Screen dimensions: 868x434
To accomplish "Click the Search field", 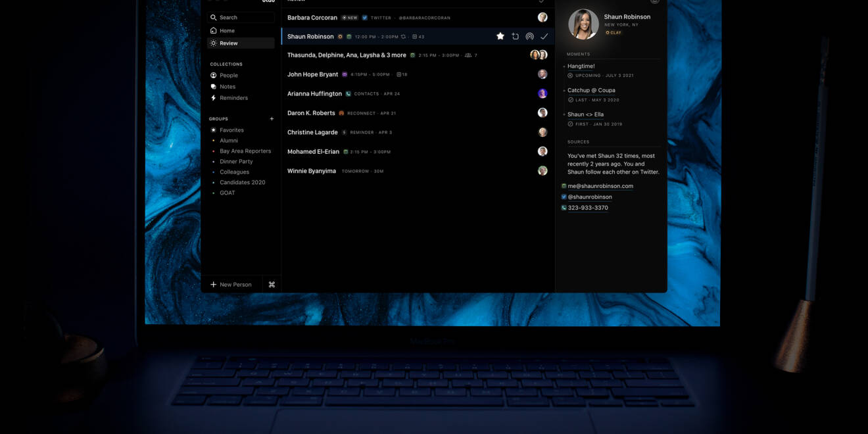I will (241, 18).
